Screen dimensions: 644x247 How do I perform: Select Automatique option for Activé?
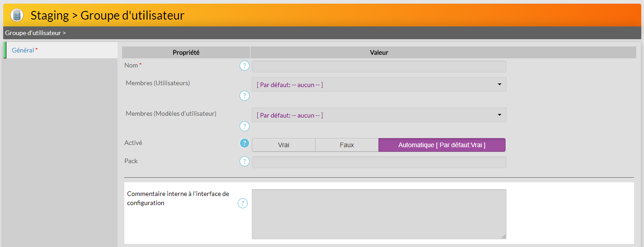click(441, 145)
